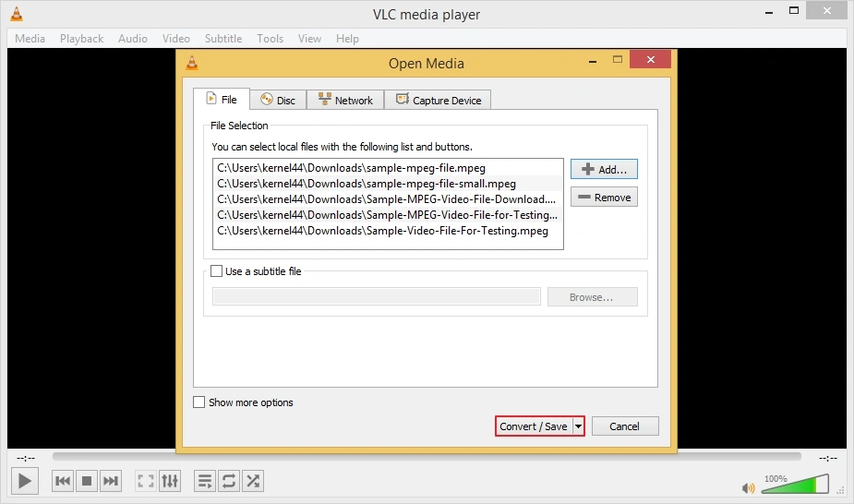Enable Use a subtitle file checkbox
The width and height of the screenshot is (854, 504).
pos(216,271)
